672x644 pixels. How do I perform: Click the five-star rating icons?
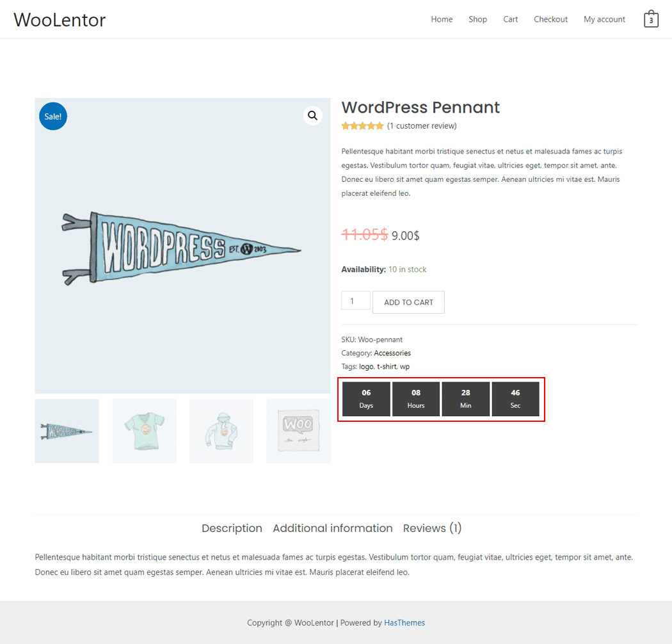362,126
